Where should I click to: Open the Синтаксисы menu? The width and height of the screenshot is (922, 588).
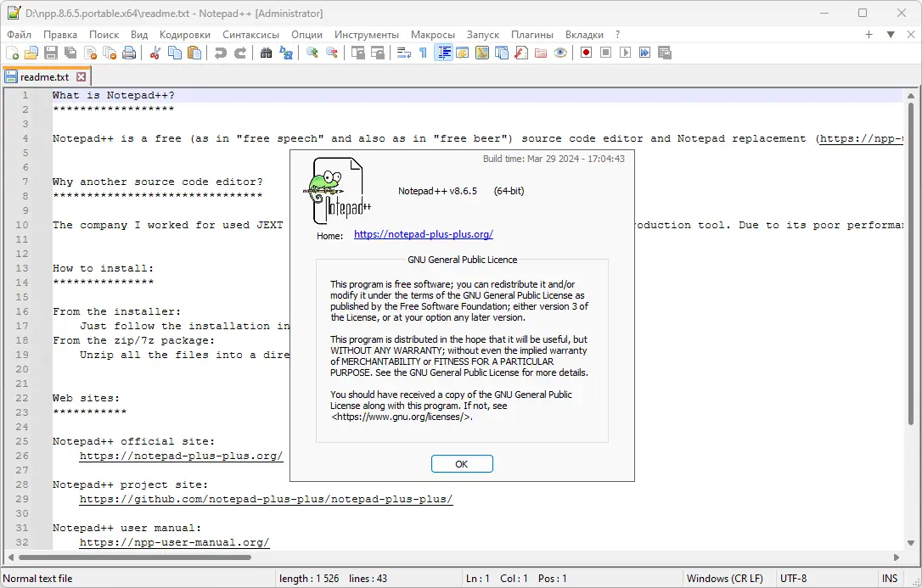pos(250,35)
